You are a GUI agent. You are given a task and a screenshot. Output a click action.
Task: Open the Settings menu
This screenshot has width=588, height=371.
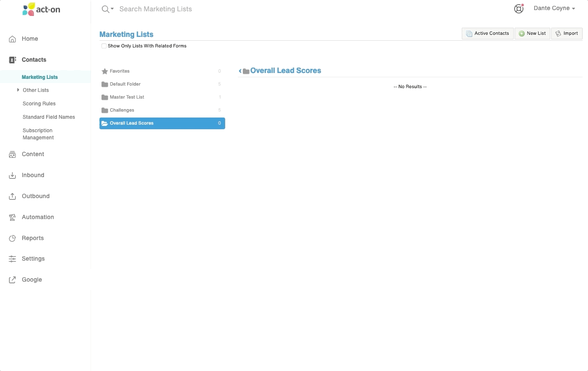pos(33,259)
